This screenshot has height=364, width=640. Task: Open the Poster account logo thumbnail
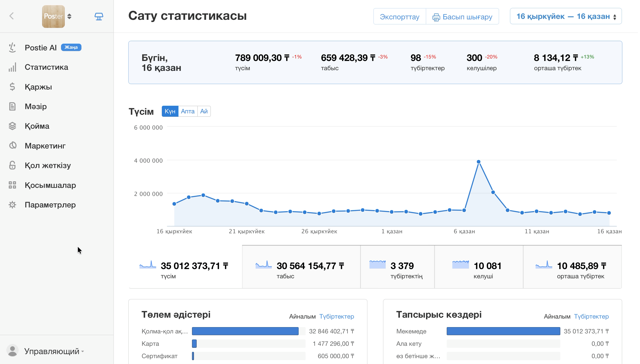(x=54, y=16)
